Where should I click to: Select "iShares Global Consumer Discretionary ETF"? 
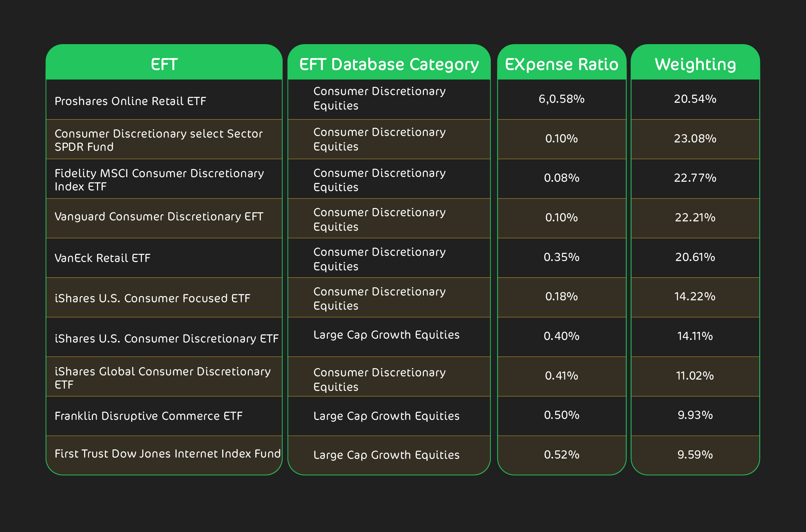(x=162, y=378)
